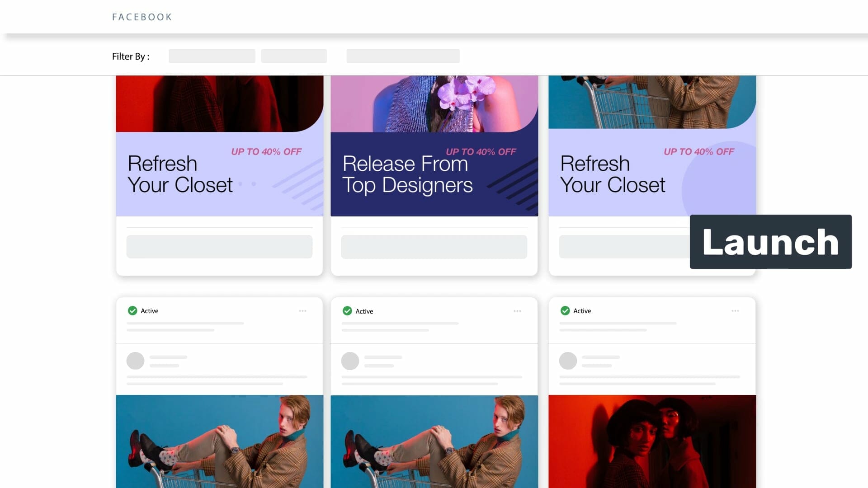The width and height of the screenshot is (868, 488).
Task: Open three-dot menu on right Active card
Action: click(735, 311)
